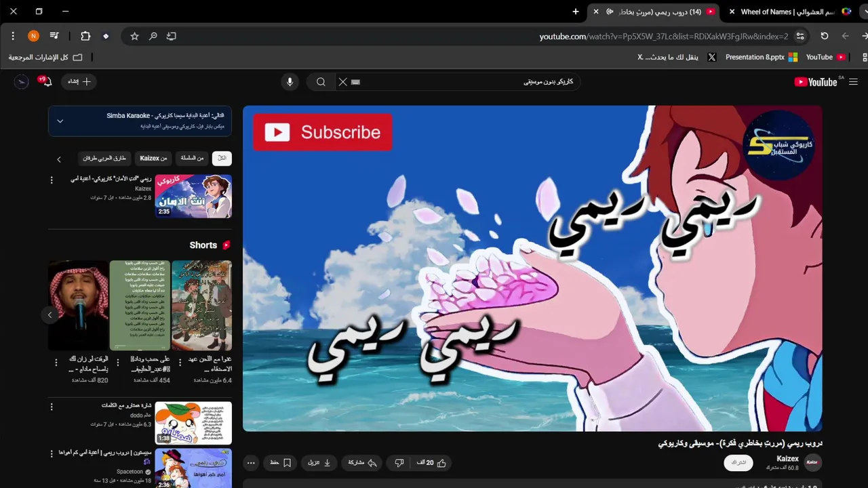Reload the page
Screen dimensions: 868x488
pyautogui.click(x=825, y=36)
